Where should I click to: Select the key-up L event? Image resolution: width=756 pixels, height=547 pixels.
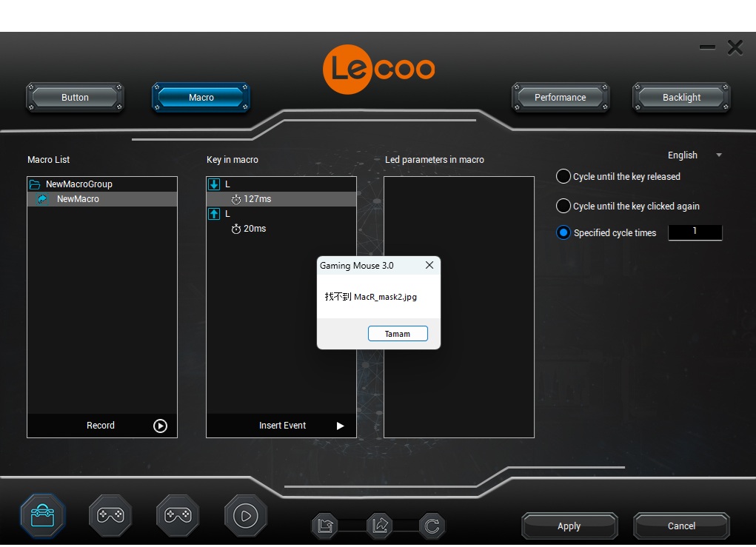point(281,213)
